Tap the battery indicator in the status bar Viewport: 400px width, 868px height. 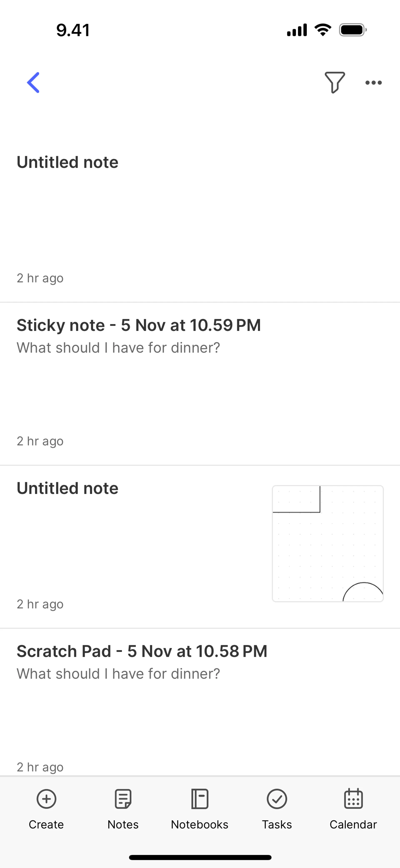pos(352,30)
